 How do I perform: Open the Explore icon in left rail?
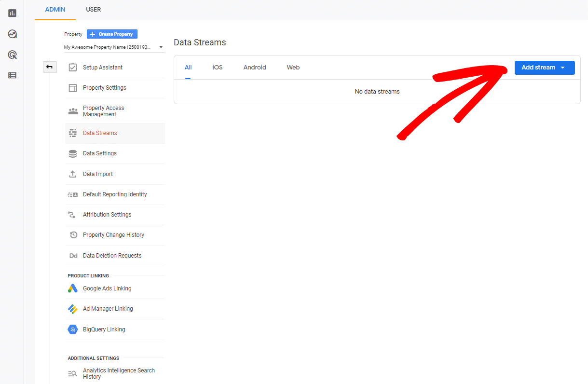[13, 34]
